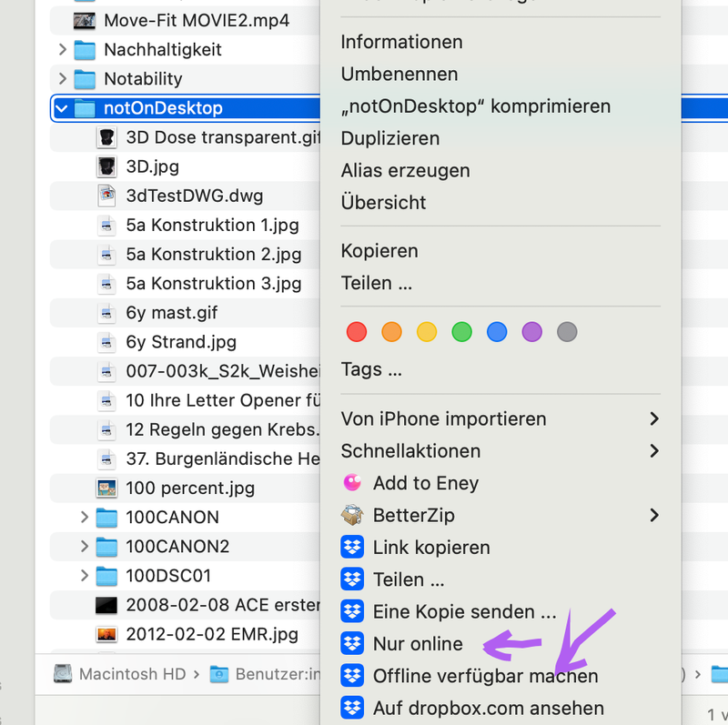This screenshot has width=728, height=725.
Task: Open Von iPhone importieren submenu arrow
Action: pyautogui.click(x=654, y=418)
